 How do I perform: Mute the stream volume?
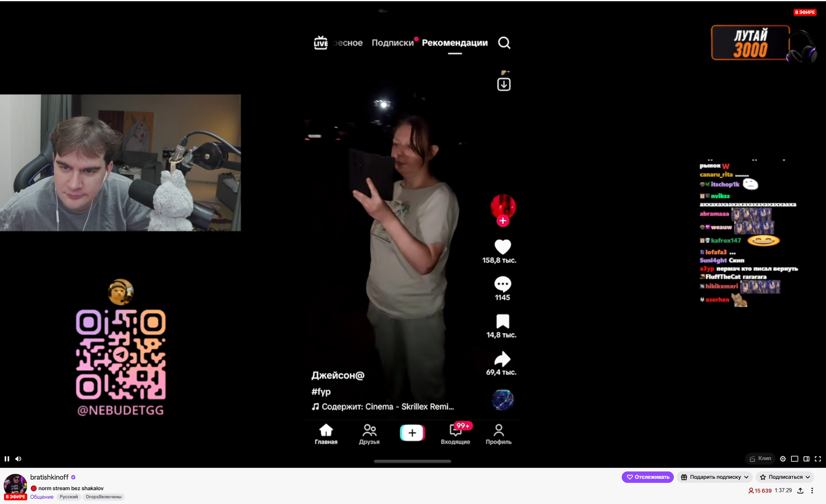coord(18,459)
